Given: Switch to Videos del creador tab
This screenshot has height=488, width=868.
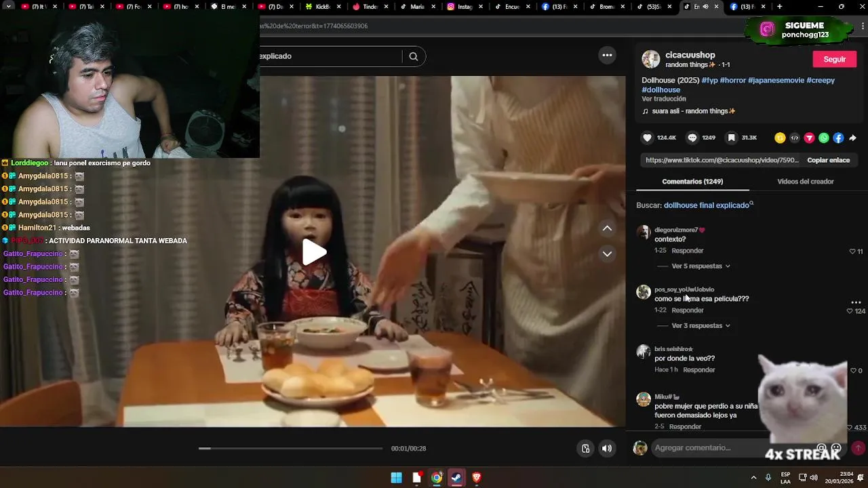Looking at the screenshot, I should click(805, 182).
